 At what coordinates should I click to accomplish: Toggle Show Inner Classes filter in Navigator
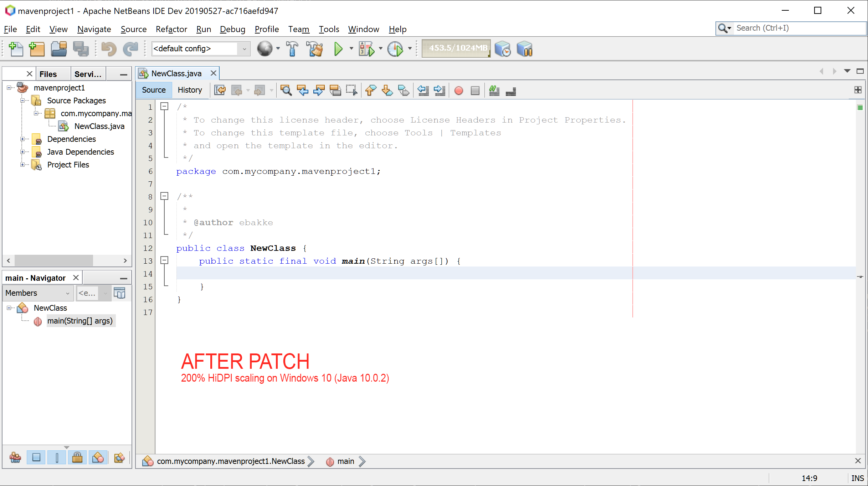click(98, 457)
